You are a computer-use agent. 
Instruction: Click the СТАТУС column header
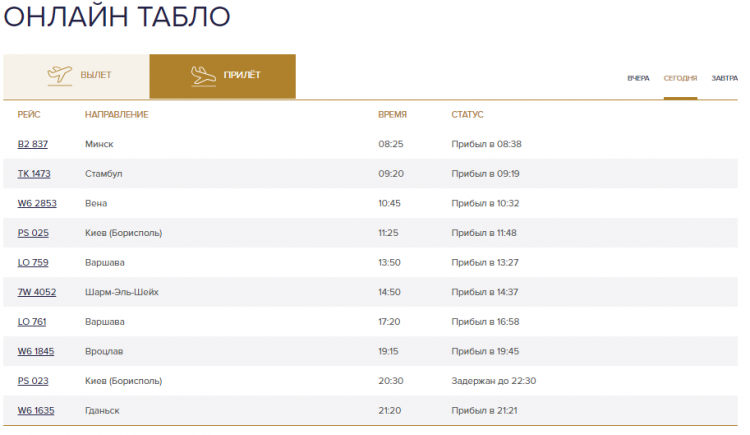click(x=467, y=114)
